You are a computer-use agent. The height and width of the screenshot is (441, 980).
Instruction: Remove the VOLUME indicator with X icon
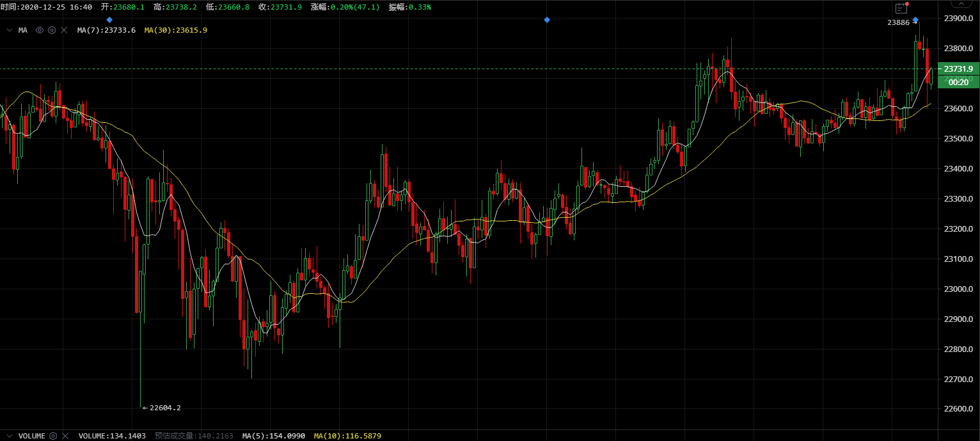point(65,436)
